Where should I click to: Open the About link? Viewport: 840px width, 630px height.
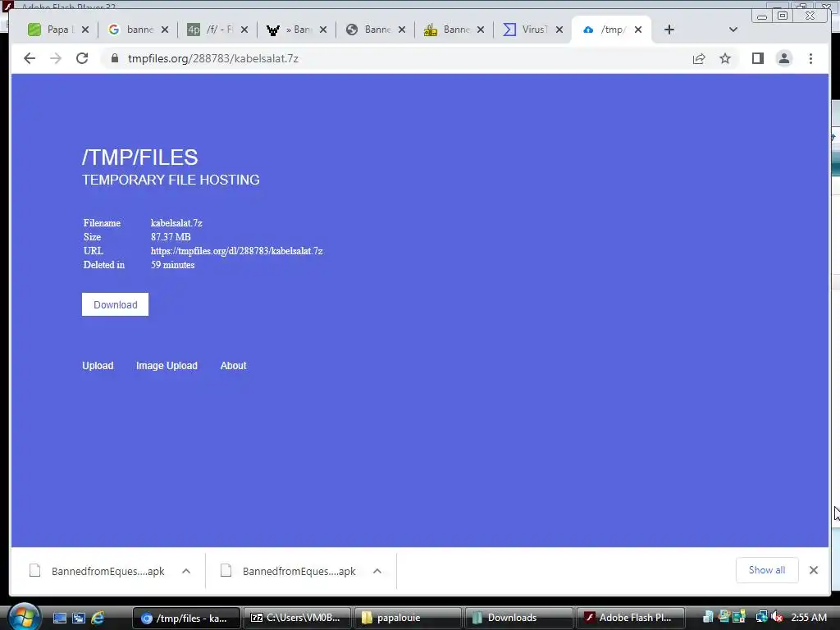(233, 366)
